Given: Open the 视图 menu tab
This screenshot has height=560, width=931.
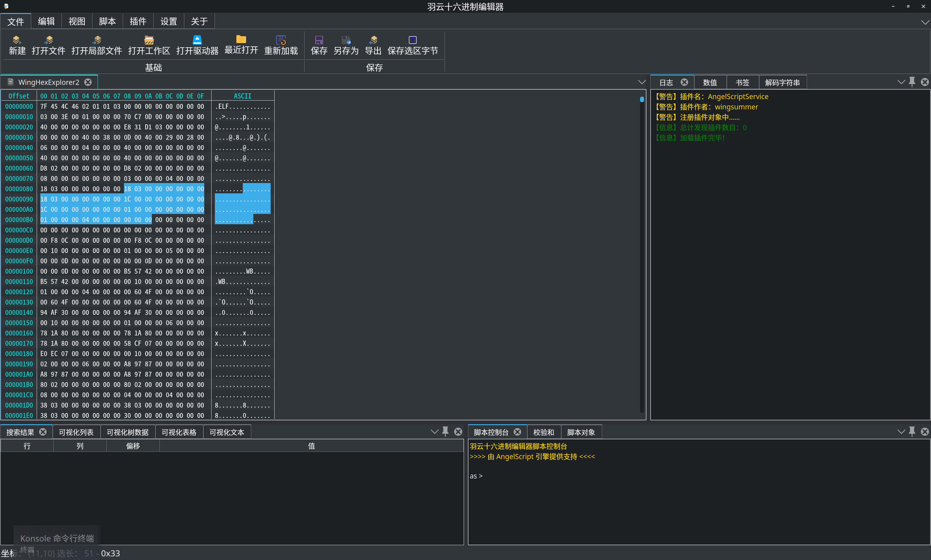Looking at the screenshot, I should click(77, 22).
